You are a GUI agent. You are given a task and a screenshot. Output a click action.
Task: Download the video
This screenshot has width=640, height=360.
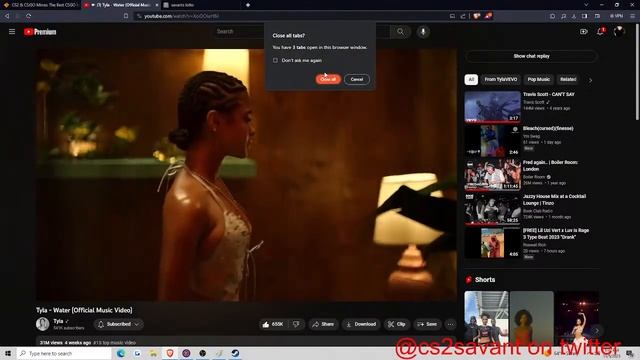click(361, 324)
